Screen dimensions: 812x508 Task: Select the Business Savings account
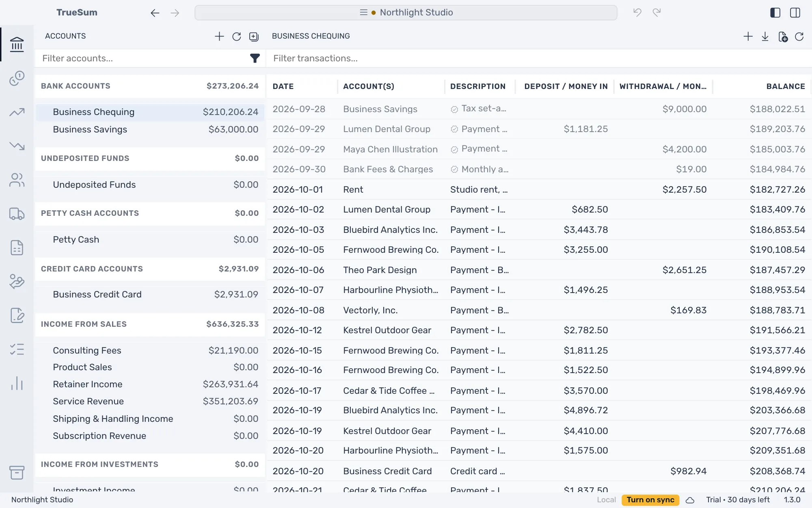(150, 130)
